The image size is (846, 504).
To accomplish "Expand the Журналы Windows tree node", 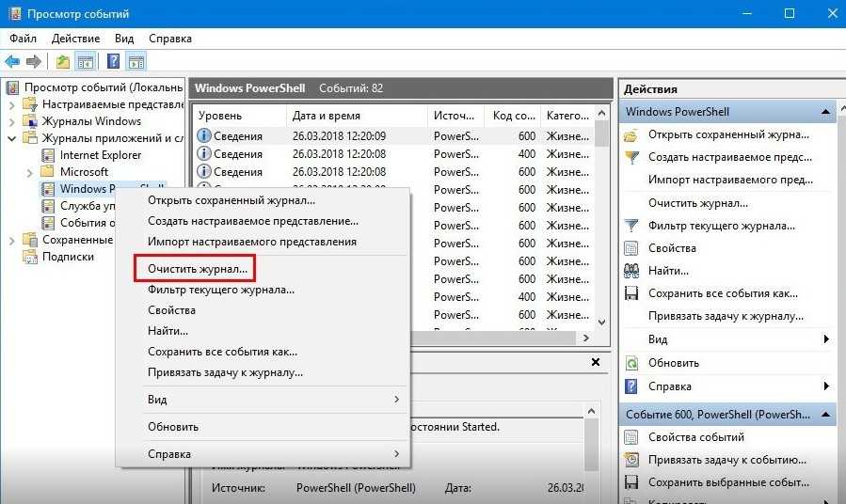I will 12,121.
